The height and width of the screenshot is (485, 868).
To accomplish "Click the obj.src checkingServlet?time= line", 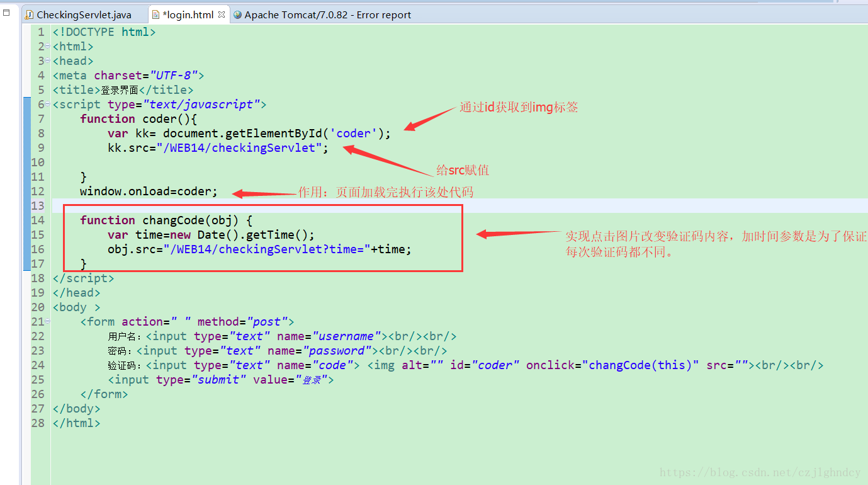I will pyautogui.click(x=259, y=249).
